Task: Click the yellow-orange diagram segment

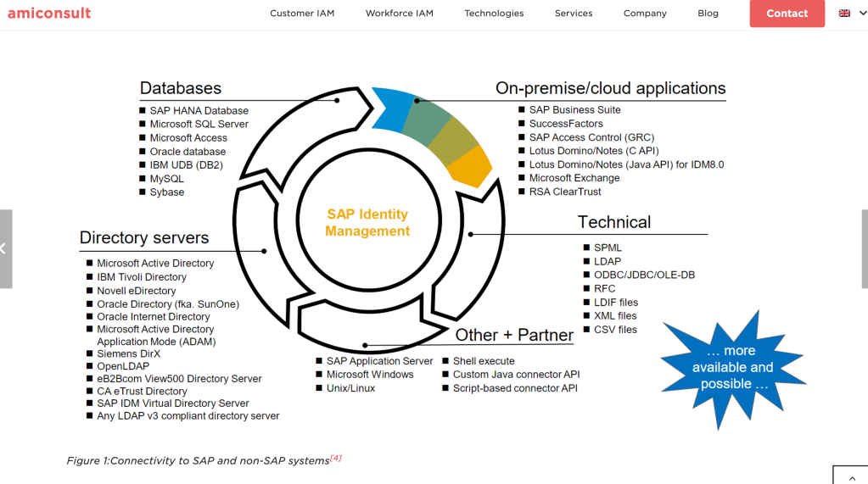Action: pyautogui.click(x=472, y=167)
